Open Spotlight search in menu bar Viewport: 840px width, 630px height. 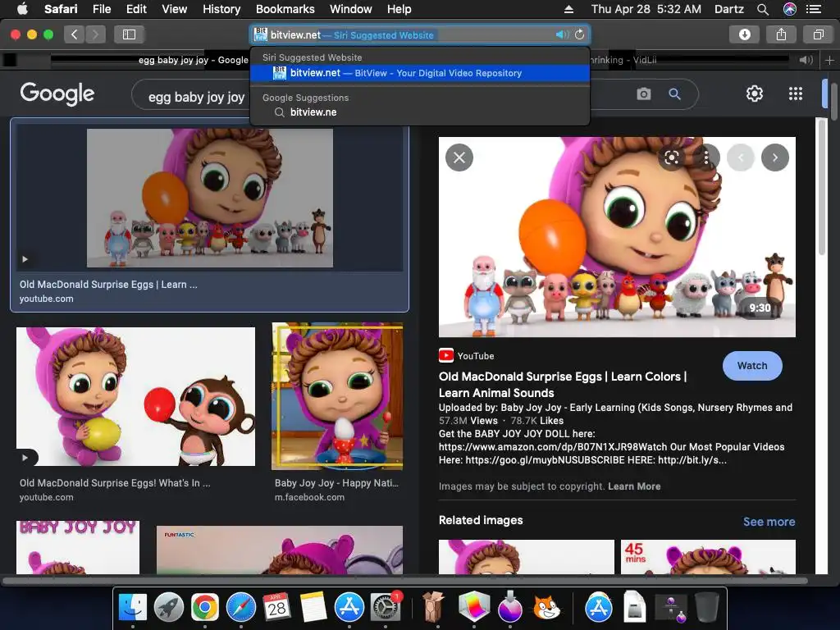pyautogui.click(x=763, y=9)
